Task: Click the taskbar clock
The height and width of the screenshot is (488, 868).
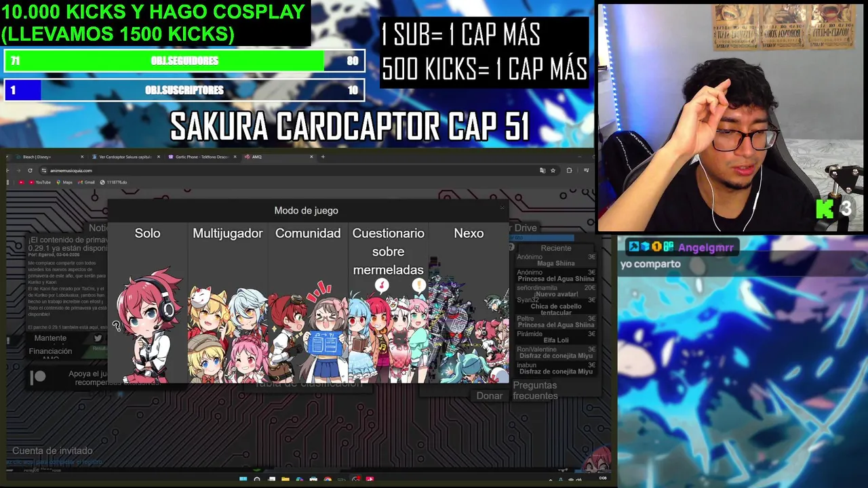Action: tap(603, 479)
